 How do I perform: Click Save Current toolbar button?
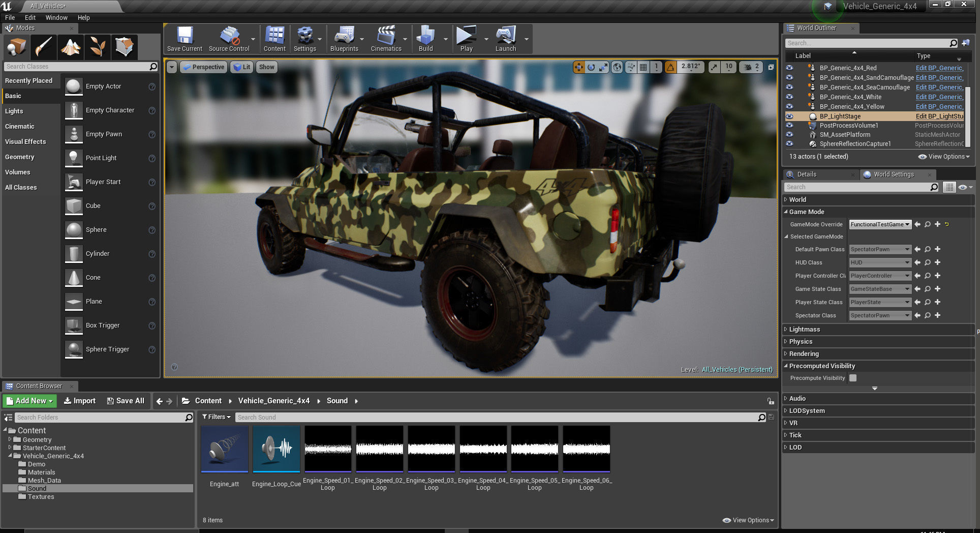(x=185, y=39)
